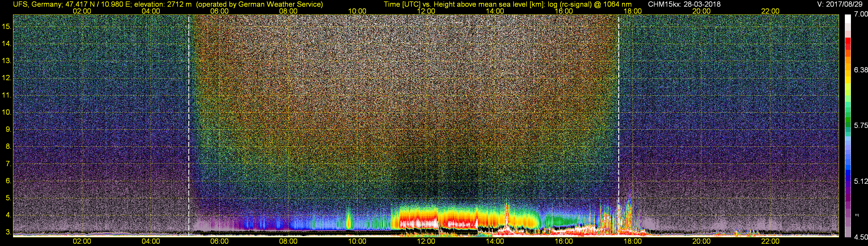The height and width of the screenshot is (246, 868).
Task: Click the 10:00 label on the top time axis
Action: (357, 11)
